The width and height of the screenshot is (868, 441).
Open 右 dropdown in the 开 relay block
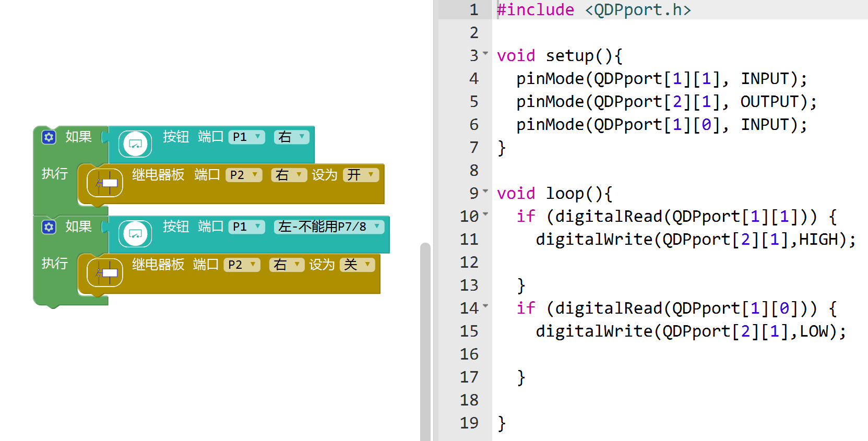(289, 175)
